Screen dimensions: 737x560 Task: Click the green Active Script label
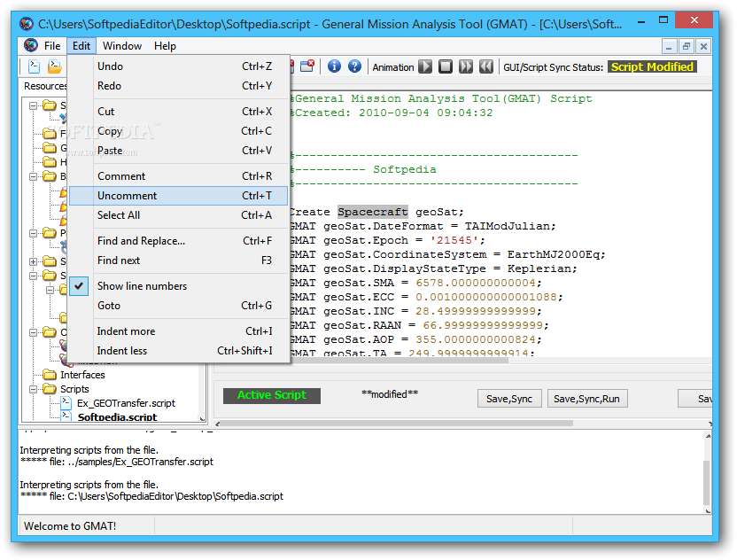[272, 395]
